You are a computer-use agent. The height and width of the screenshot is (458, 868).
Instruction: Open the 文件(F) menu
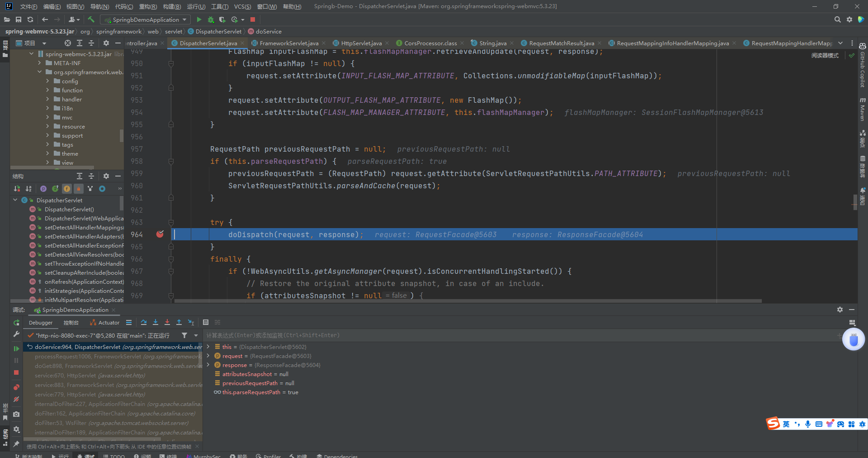pyautogui.click(x=28, y=6)
